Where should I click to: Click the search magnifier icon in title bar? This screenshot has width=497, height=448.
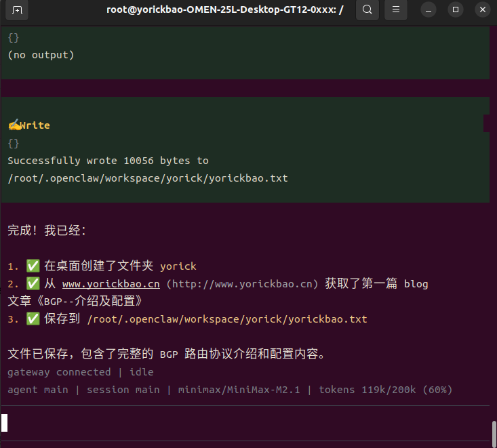367,9
